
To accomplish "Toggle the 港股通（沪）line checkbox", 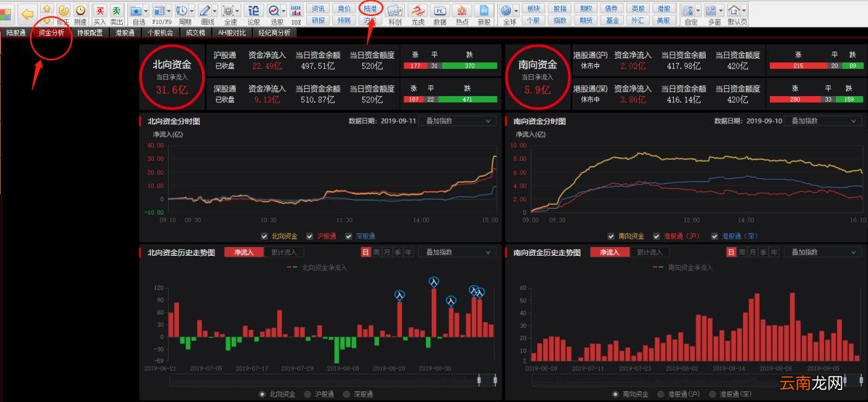I will (x=657, y=236).
